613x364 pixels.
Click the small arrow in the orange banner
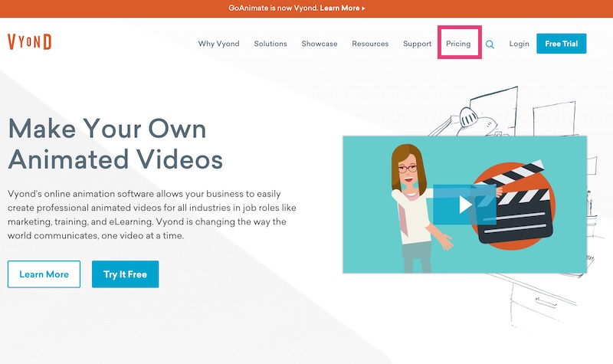pyautogui.click(x=363, y=8)
